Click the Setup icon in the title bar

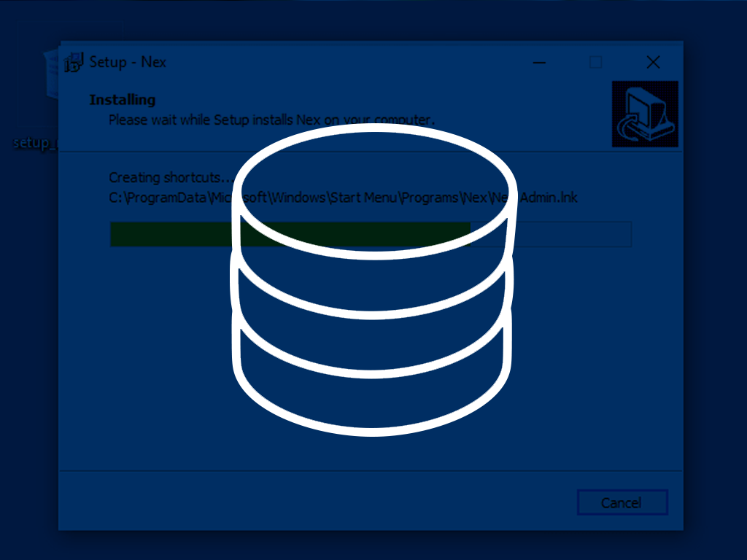pyautogui.click(x=72, y=62)
